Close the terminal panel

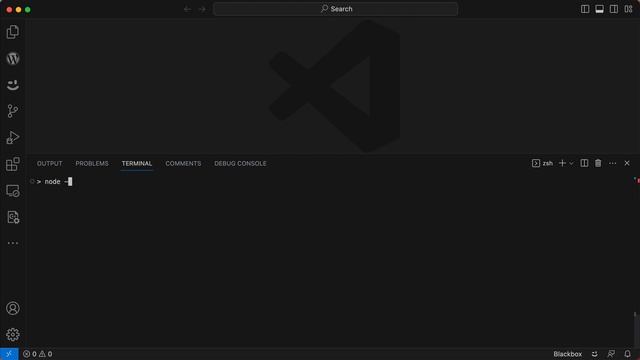coord(627,163)
